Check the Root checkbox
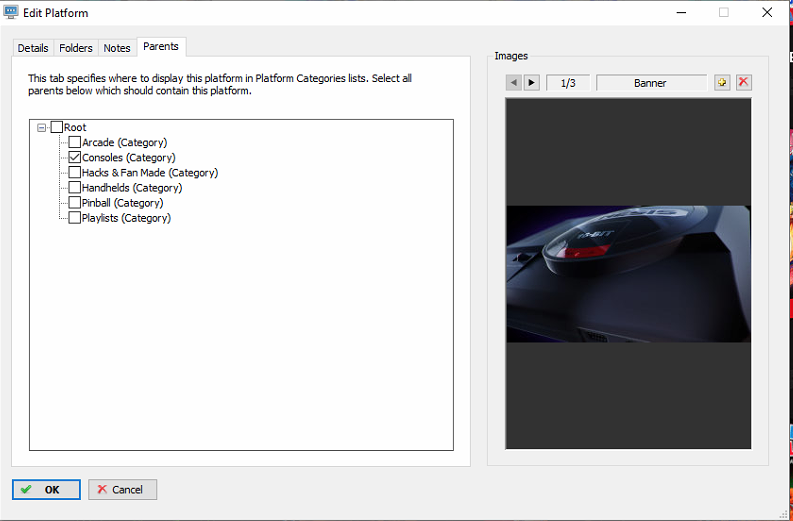Image resolution: width=793 pixels, height=521 pixels. [x=57, y=127]
